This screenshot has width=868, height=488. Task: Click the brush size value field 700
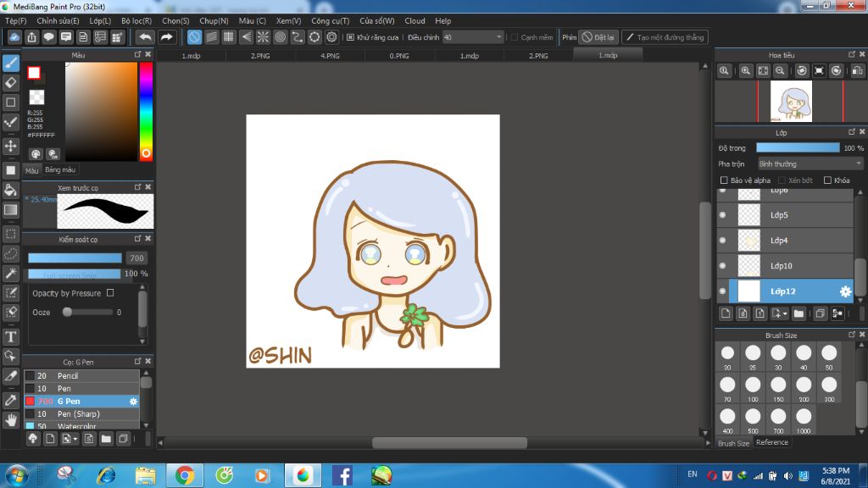[136, 258]
